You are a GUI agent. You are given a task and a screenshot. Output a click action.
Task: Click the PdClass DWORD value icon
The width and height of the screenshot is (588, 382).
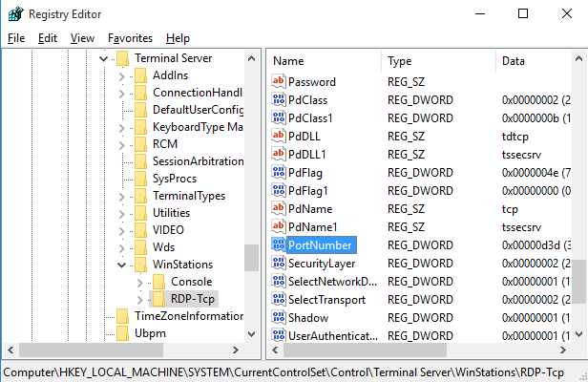279,100
